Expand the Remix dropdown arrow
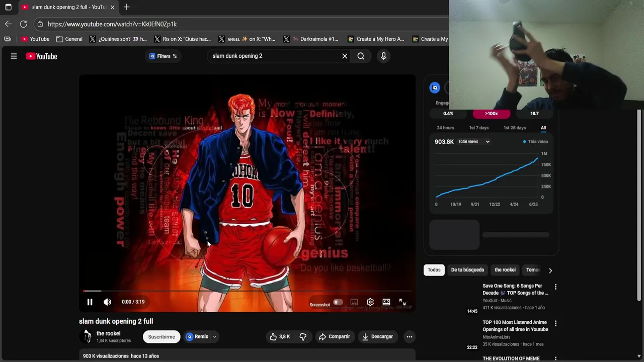The image size is (644, 362). click(214, 336)
